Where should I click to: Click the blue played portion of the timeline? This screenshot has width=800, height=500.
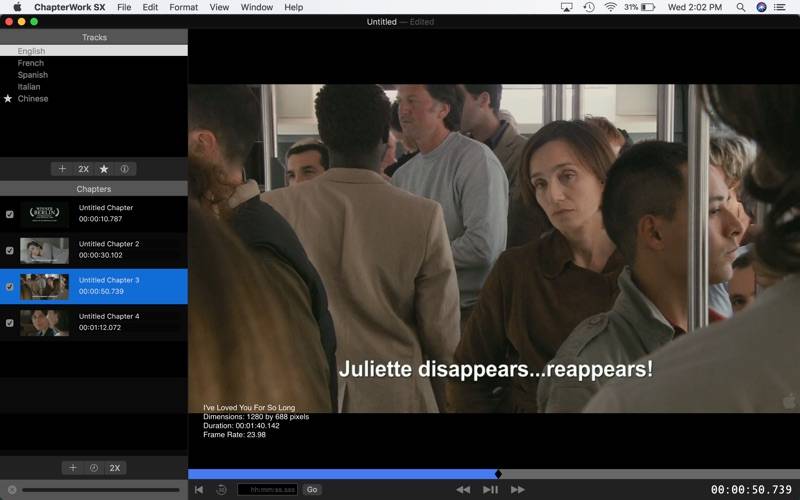pos(343,474)
